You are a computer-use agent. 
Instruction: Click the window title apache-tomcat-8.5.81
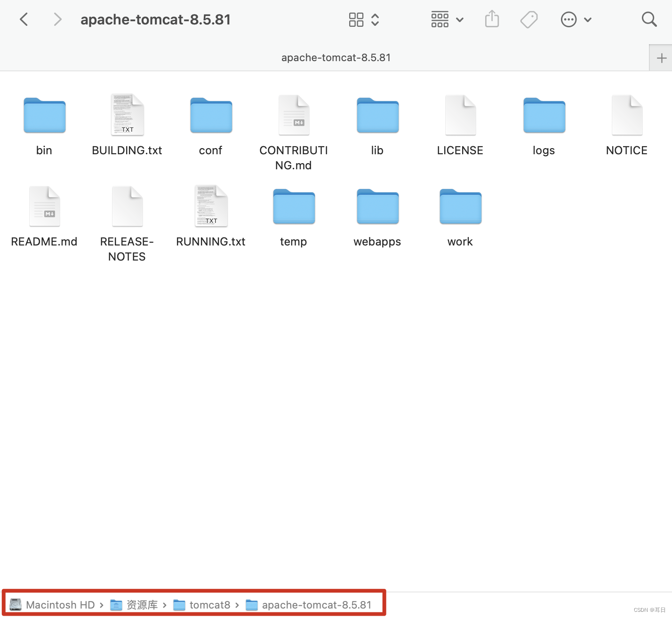click(155, 20)
